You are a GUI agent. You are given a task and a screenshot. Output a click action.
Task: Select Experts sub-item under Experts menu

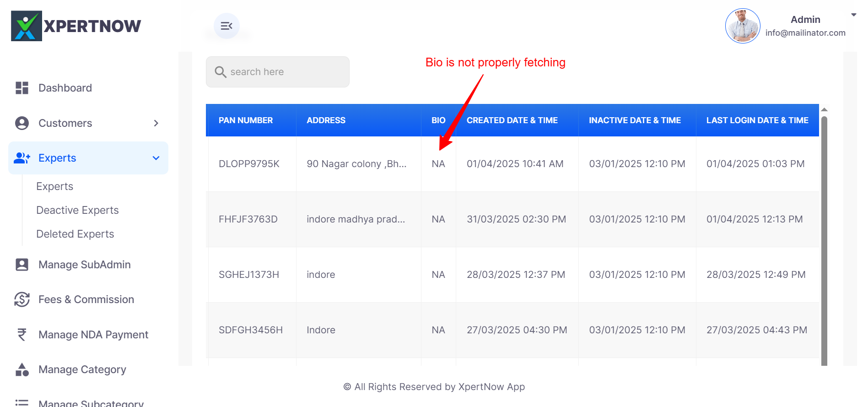click(54, 186)
